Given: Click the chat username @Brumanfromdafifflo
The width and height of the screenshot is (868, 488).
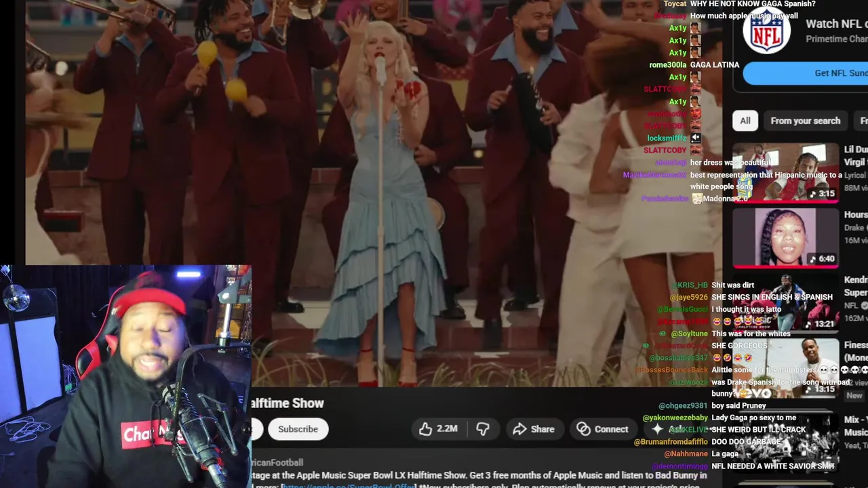Looking at the screenshot, I should coord(671,442).
